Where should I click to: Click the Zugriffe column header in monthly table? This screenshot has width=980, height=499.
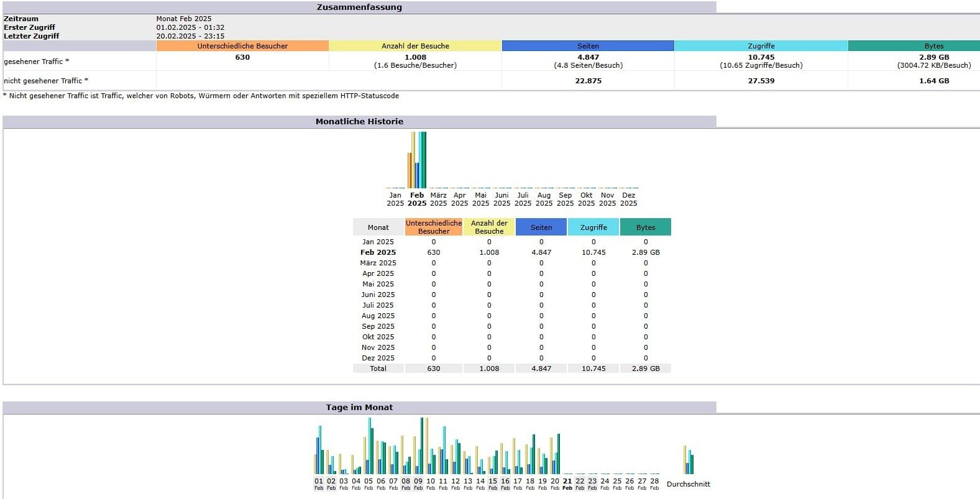[593, 227]
